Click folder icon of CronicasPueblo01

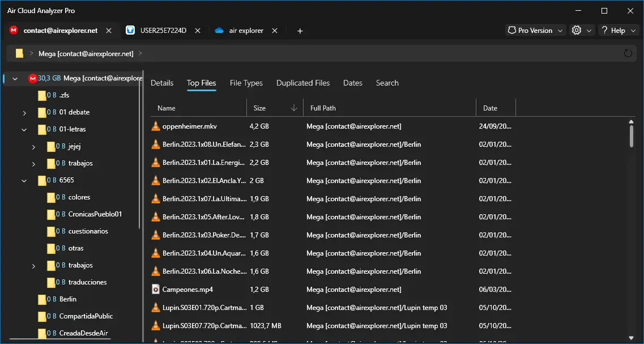point(50,214)
